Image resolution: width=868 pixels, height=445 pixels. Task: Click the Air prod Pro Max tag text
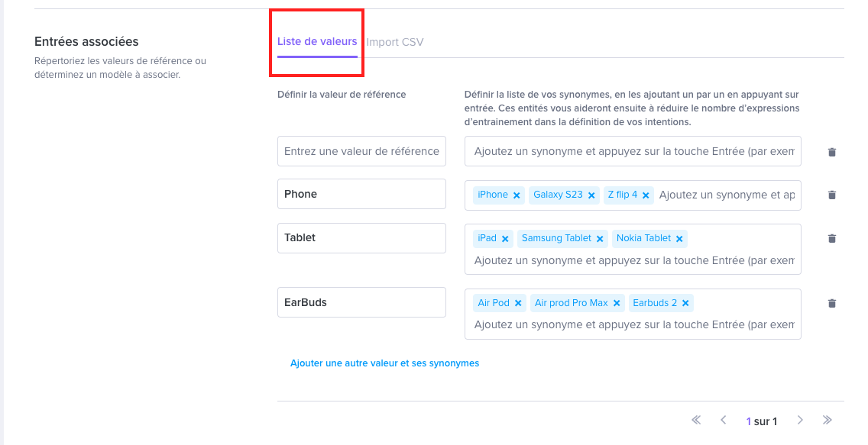[572, 303]
